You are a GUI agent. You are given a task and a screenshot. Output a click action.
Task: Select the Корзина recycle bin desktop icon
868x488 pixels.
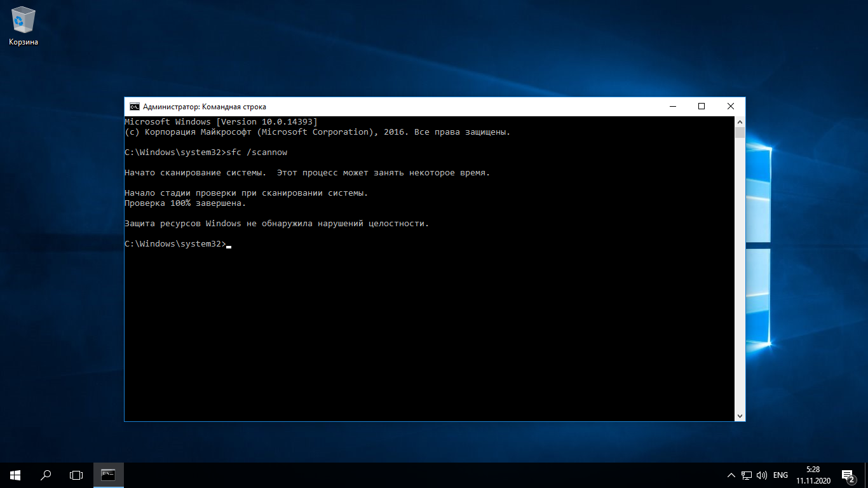(24, 26)
